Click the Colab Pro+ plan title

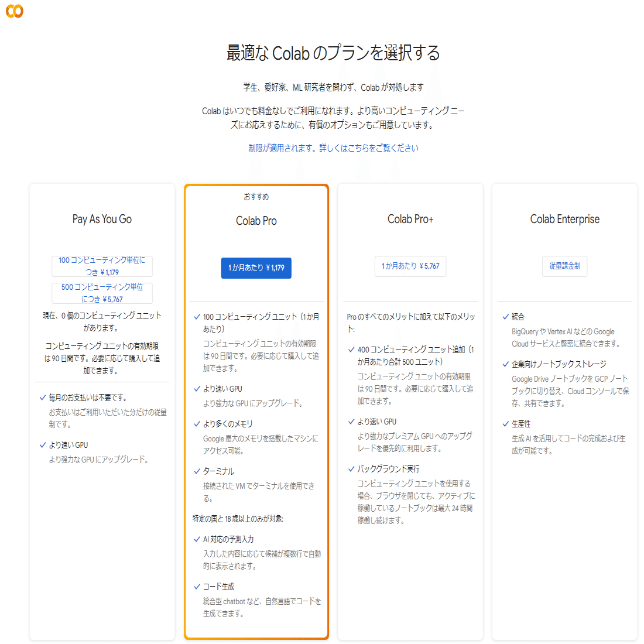410,220
